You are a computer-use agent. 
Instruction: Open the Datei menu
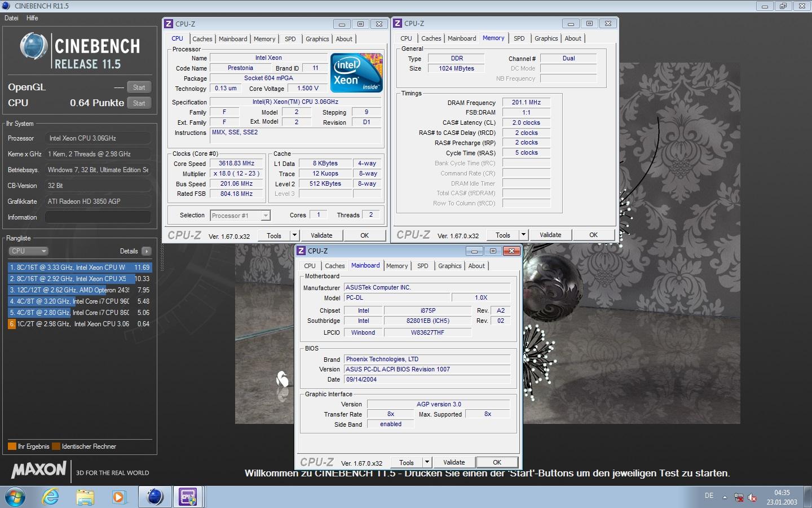(11, 18)
